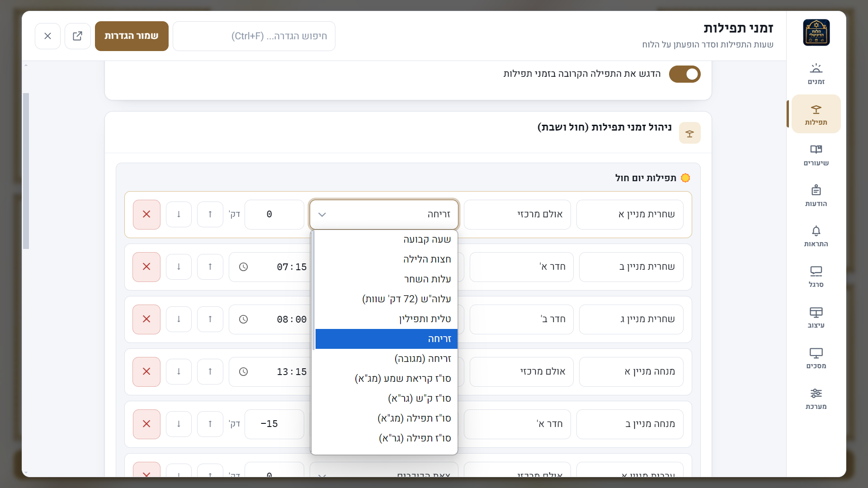Choose סו"ז תפילה (גר"א) option
Screen dimensions: 868x488
(387, 438)
